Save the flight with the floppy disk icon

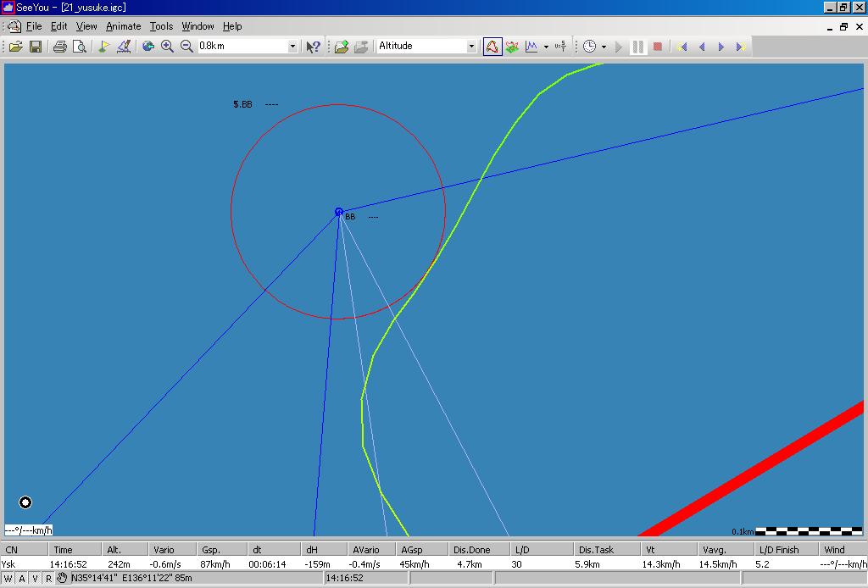coord(36,47)
